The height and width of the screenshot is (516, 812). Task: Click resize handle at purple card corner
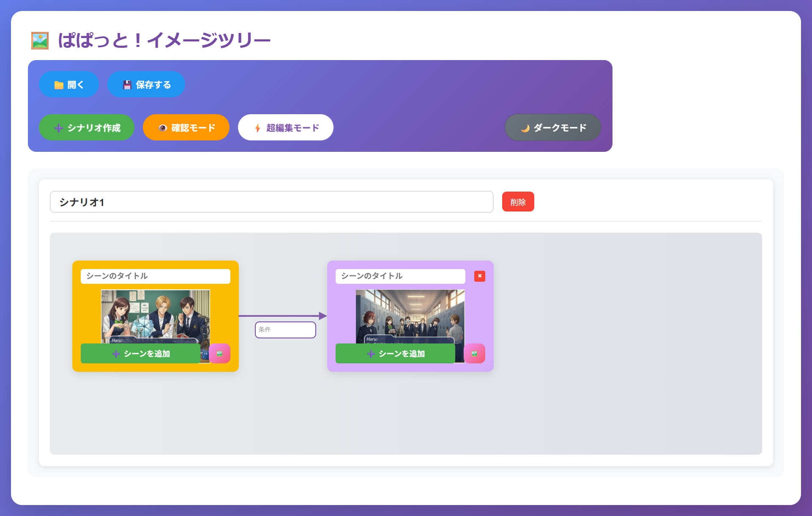(x=490, y=368)
